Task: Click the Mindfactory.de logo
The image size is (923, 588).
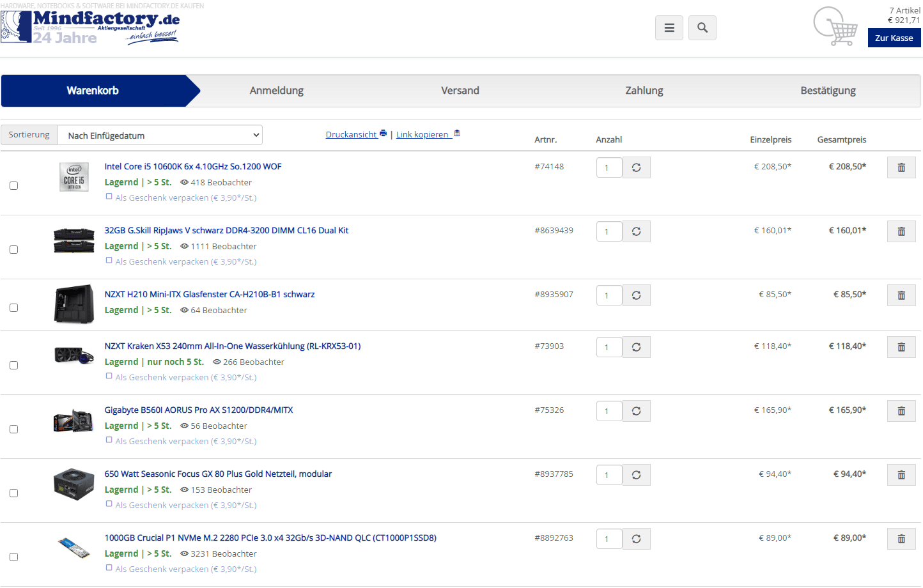Action: point(90,27)
